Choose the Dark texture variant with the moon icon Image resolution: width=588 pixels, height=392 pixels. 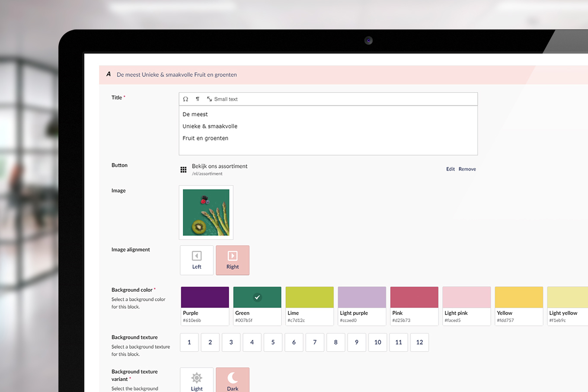point(233,380)
